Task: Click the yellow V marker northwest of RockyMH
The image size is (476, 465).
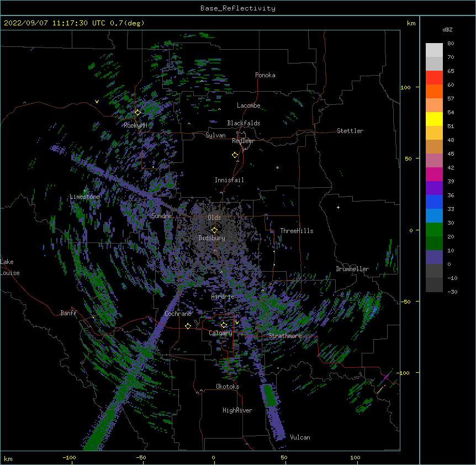Action: tap(97, 102)
